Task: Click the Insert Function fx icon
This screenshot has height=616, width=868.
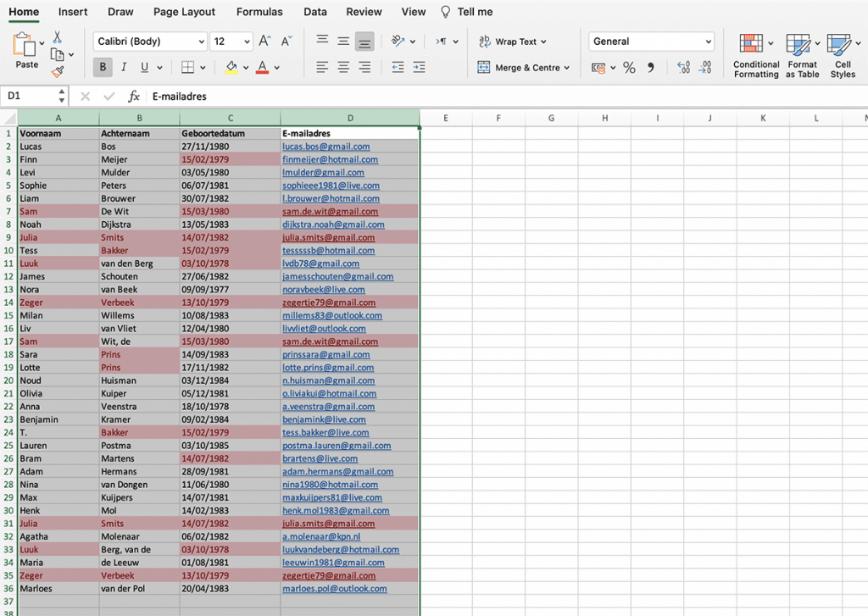Action: 134,97
